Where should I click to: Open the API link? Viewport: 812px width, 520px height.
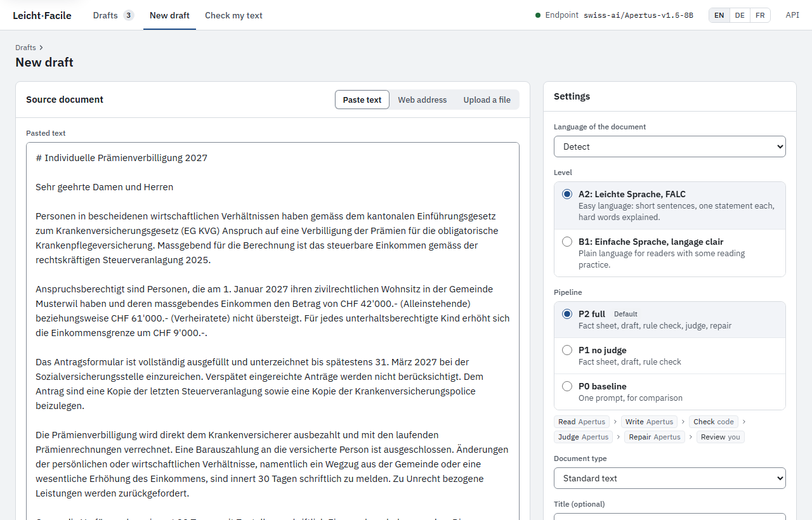point(792,15)
